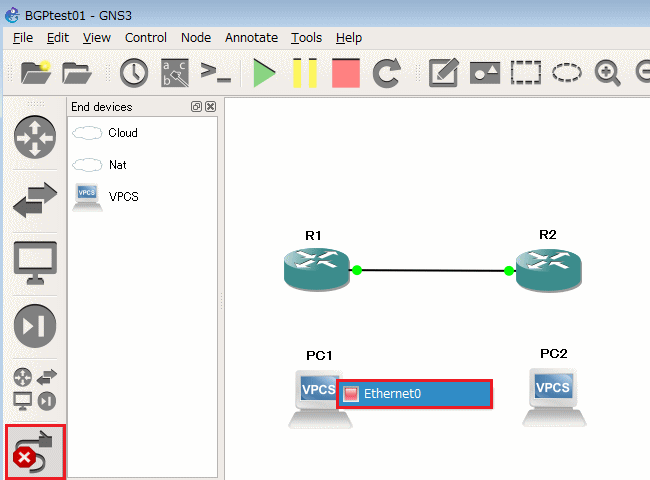Image resolution: width=650 pixels, height=480 pixels.
Task: Toggle show/hide interface labels icon
Action: click(x=175, y=73)
